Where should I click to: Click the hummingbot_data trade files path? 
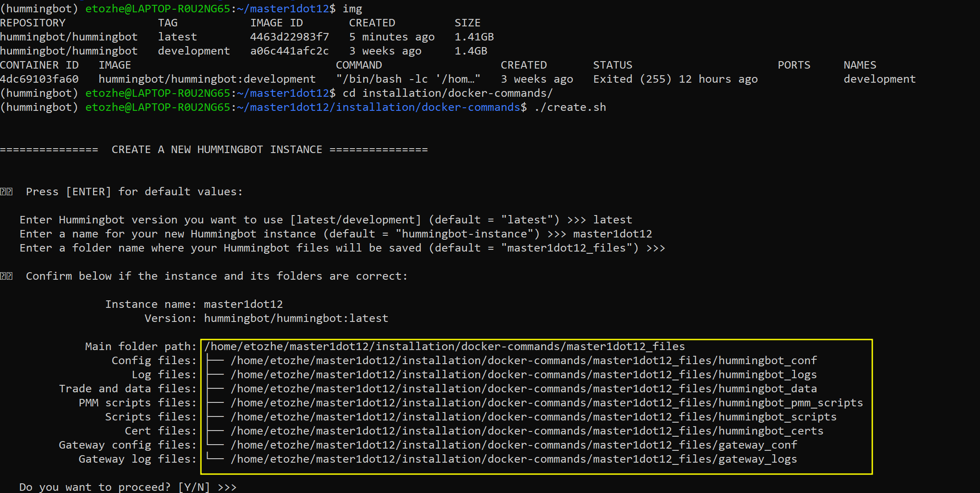tap(523, 388)
